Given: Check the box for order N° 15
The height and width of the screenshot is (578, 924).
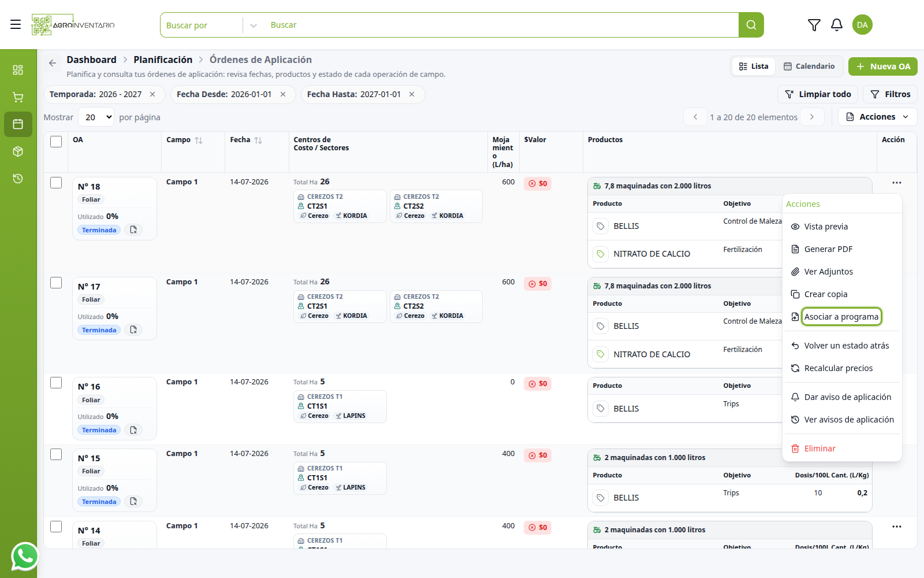Looking at the screenshot, I should point(56,454).
